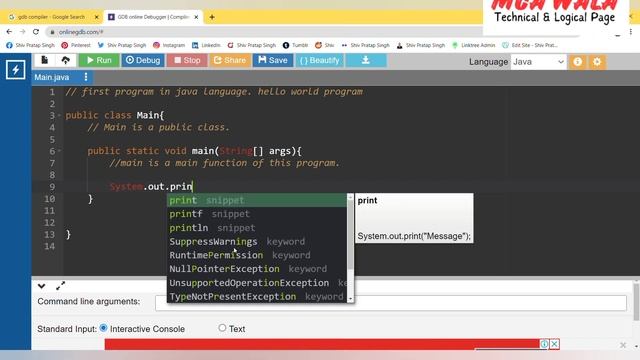The image size is (640, 360).
Task: Share the code via the Share button
Action: 230,60
